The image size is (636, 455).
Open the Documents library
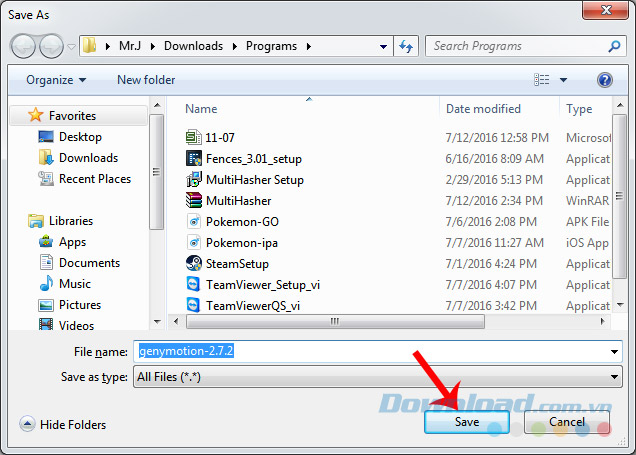pyautogui.click(x=89, y=263)
